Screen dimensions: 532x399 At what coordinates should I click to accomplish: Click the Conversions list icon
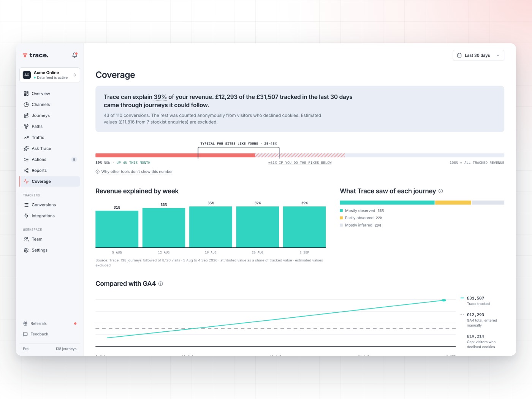click(26, 205)
